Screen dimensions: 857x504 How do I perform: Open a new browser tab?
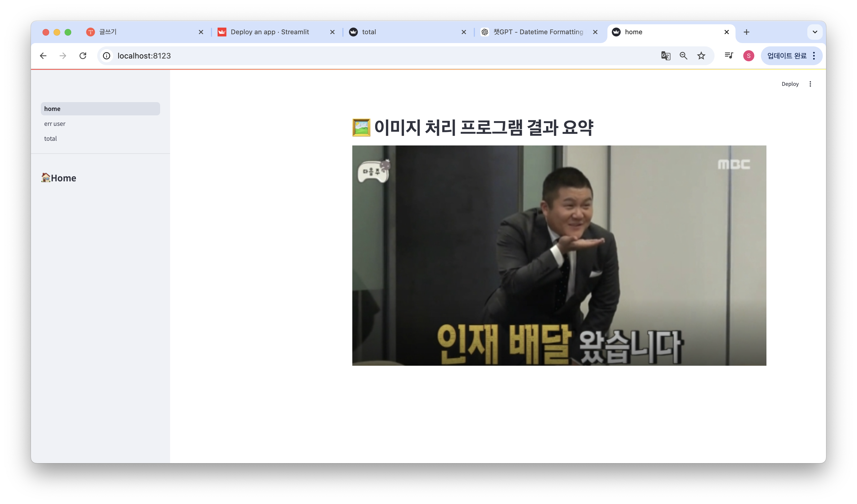pos(746,32)
